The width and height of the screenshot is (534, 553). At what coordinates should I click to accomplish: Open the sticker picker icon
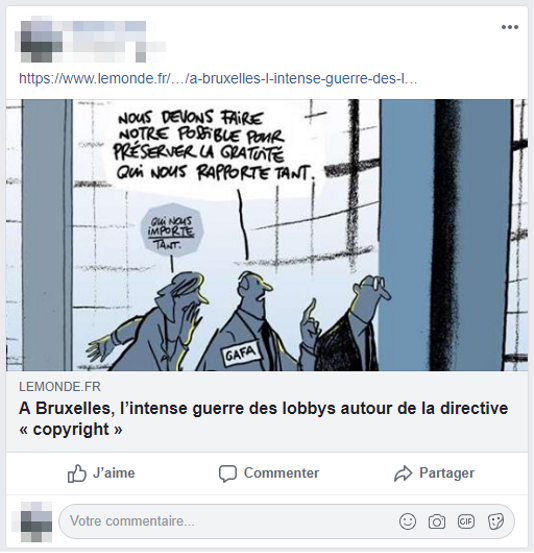pos(496,522)
